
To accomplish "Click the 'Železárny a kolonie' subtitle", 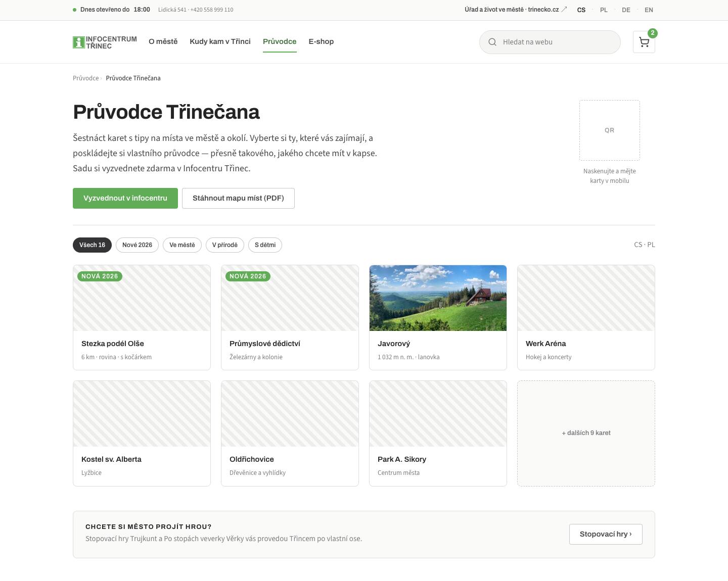I will tap(256, 357).
